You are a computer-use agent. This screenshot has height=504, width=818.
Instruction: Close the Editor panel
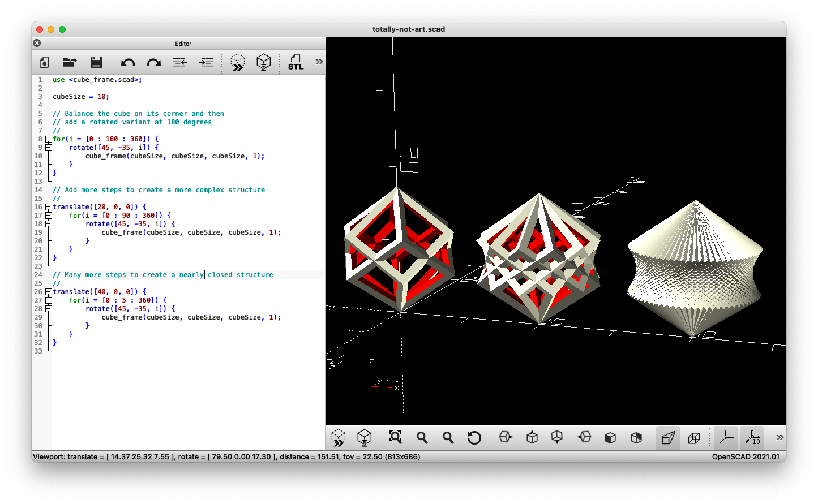coord(37,43)
